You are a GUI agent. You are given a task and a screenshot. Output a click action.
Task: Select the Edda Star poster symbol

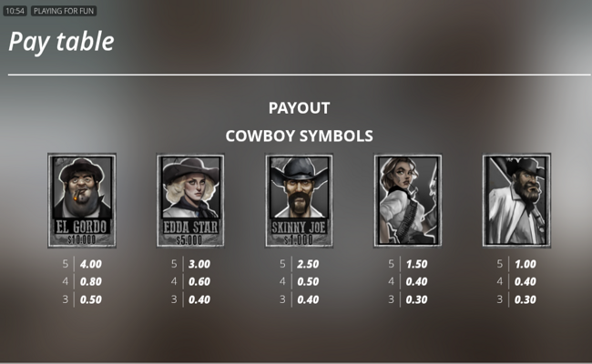coord(190,200)
